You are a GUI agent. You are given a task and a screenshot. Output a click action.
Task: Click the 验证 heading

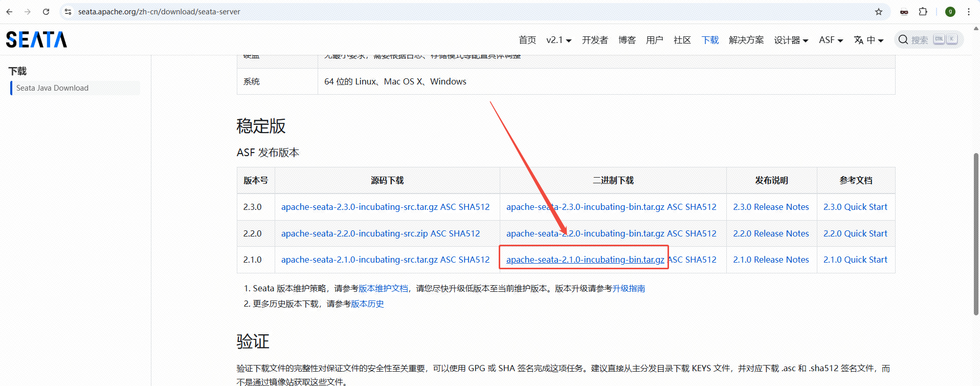click(x=253, y=341)
